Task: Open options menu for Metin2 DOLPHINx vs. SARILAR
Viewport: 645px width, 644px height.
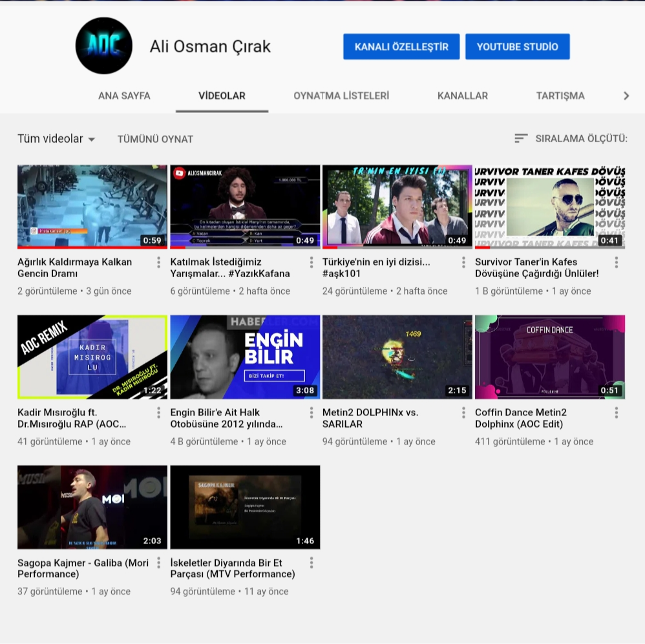Action: (x=463, y=413)
